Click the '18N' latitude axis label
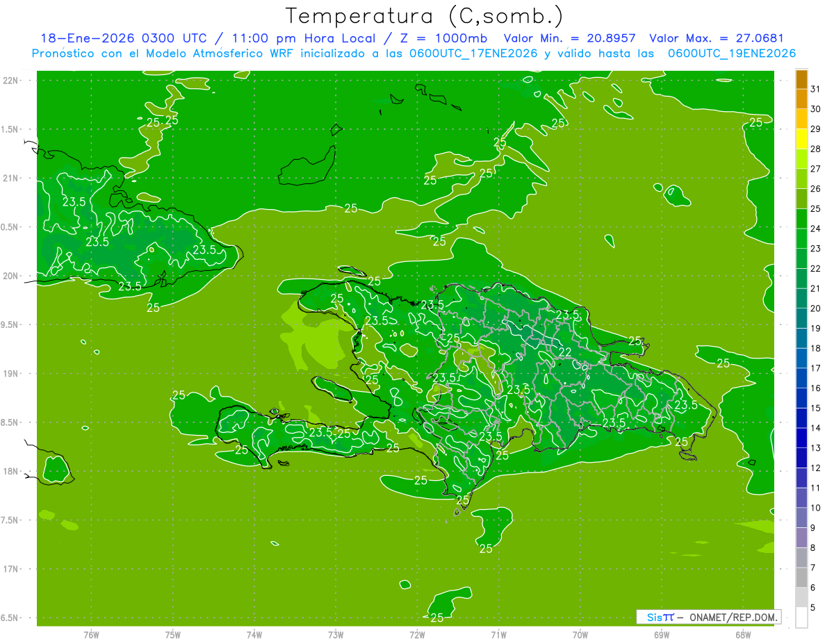834x644 pixels. 10,472
